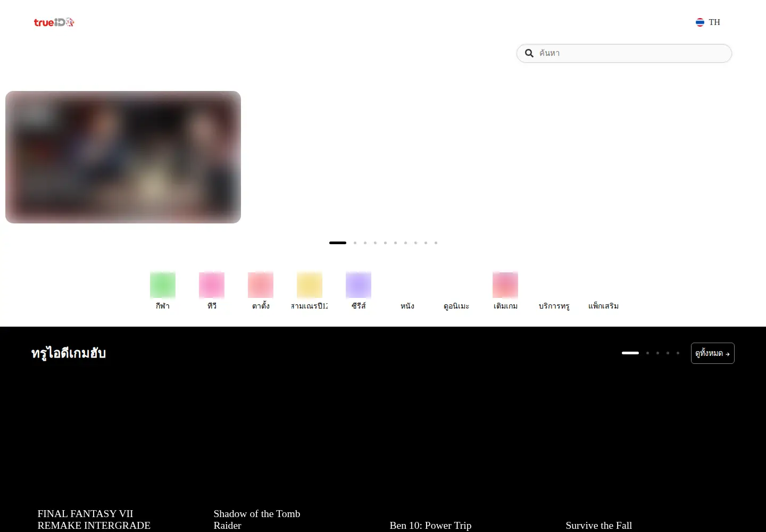766x532 pixels.
Task: Open the บริการทรู category
Action: click(x=554, y=306)
